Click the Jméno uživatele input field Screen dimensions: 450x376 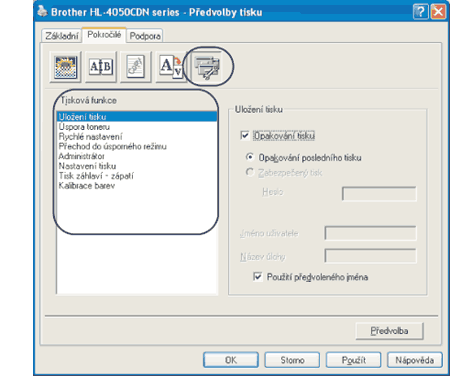370,233
